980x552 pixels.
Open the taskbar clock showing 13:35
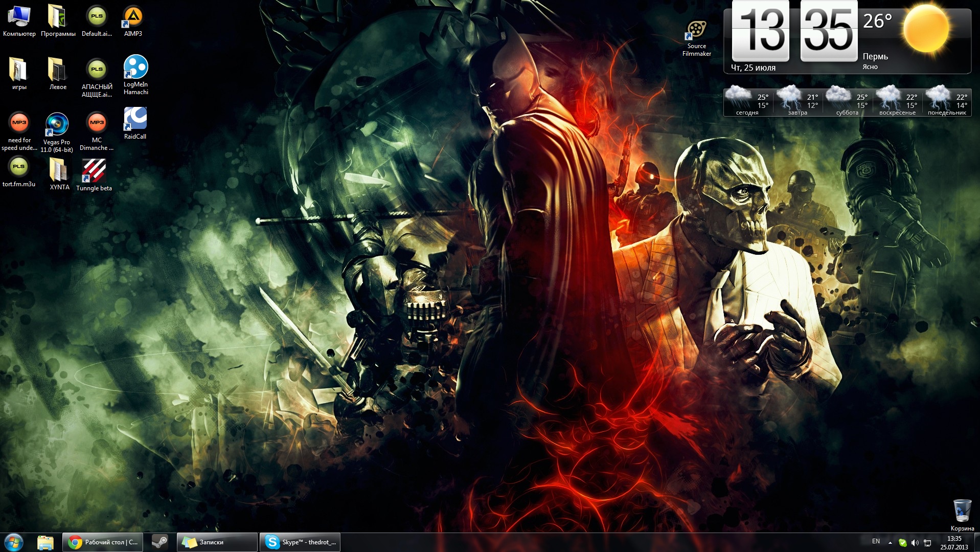point(954,542)
